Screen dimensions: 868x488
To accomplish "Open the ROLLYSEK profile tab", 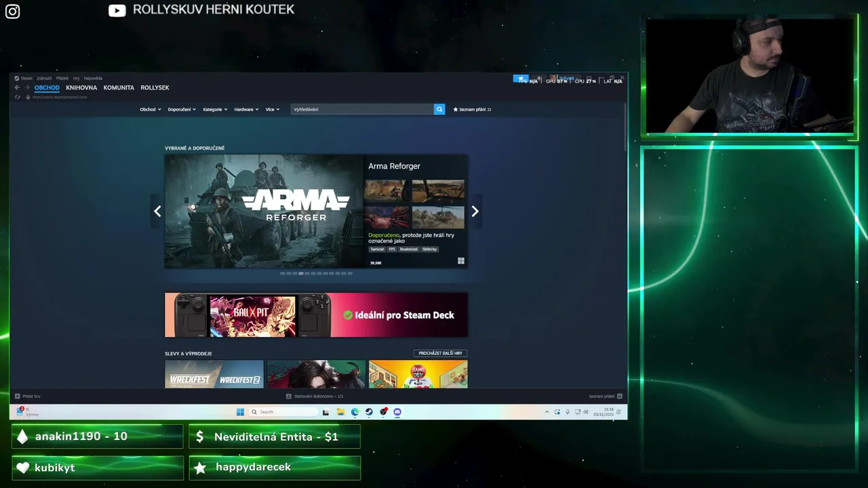I will (155, 87).
